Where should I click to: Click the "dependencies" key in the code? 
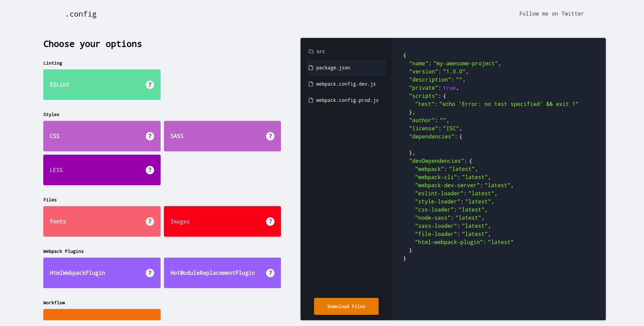coord(432,136)
